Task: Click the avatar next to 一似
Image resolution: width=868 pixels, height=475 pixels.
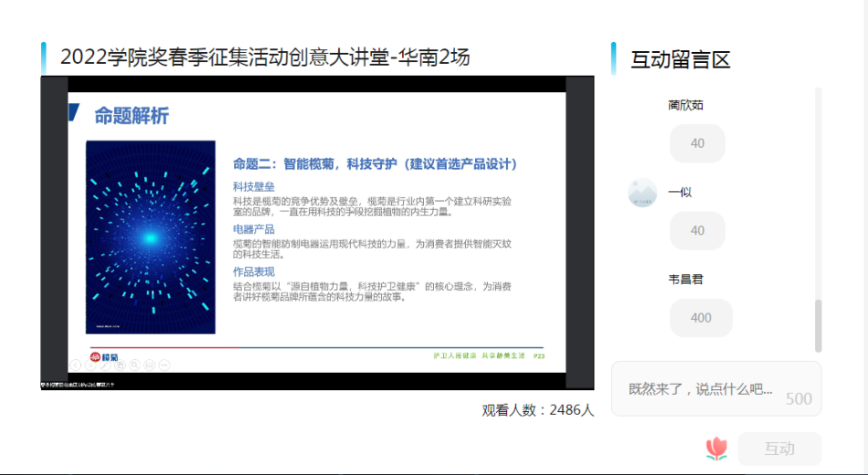Action: coord(642,193)
